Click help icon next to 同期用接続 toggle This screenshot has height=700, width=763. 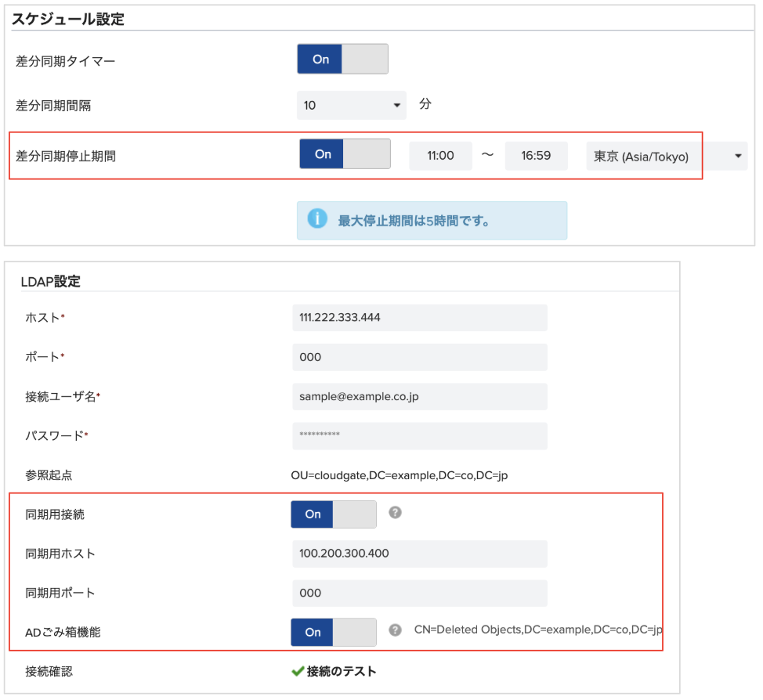pos(395,512)
